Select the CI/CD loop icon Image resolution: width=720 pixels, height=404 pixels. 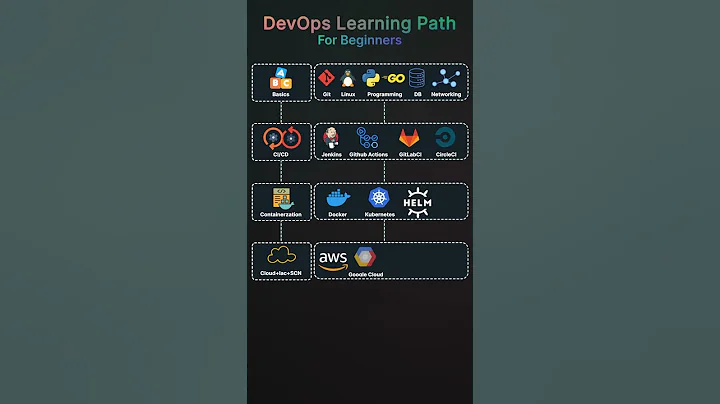point(281,138)
